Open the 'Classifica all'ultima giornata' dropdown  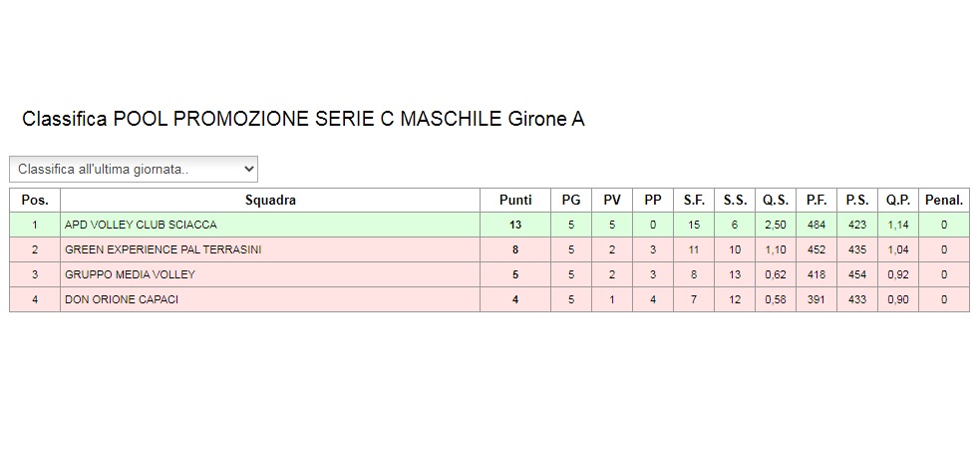[x=134, y=169]
